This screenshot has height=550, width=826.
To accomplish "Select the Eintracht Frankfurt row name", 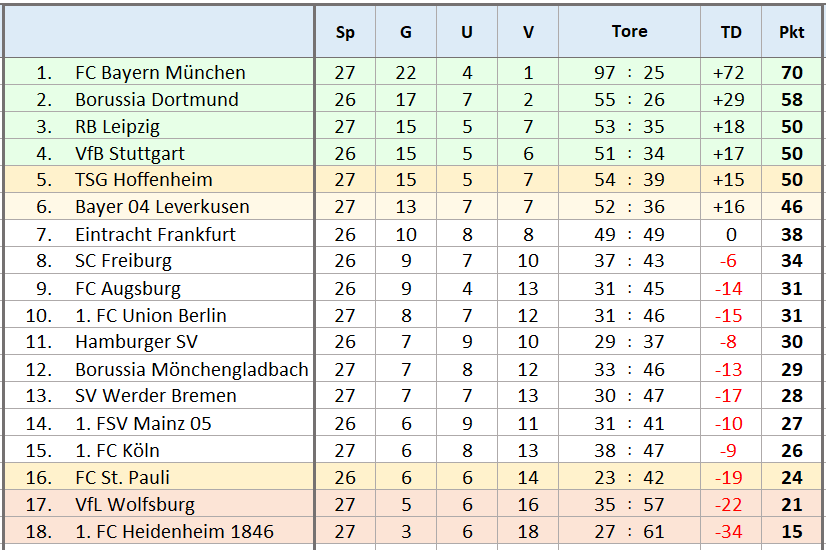I will (155, 234).
